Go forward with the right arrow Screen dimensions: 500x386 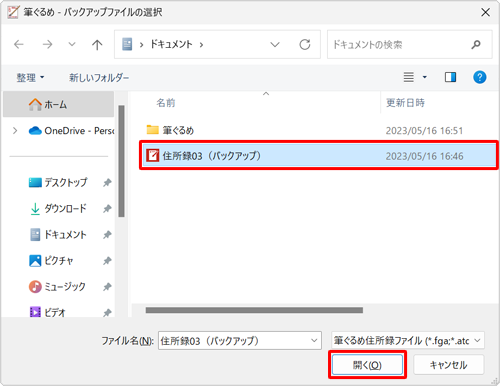47,44
